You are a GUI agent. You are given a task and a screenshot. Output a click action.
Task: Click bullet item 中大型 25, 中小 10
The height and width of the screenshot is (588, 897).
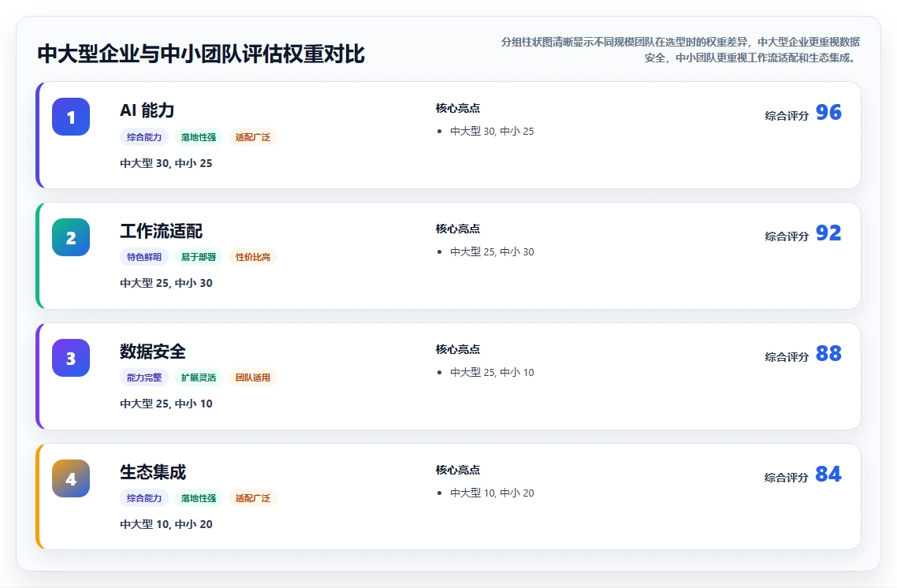tap(492, 373)
